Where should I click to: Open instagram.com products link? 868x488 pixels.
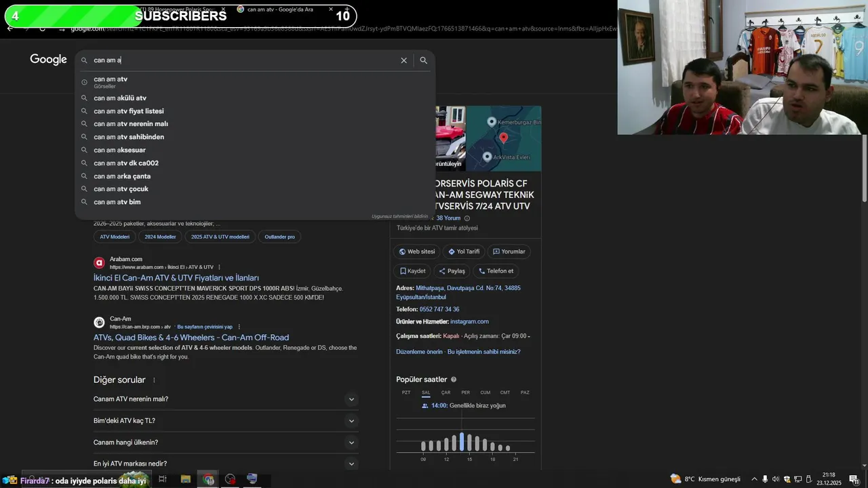tap(469, 321)
